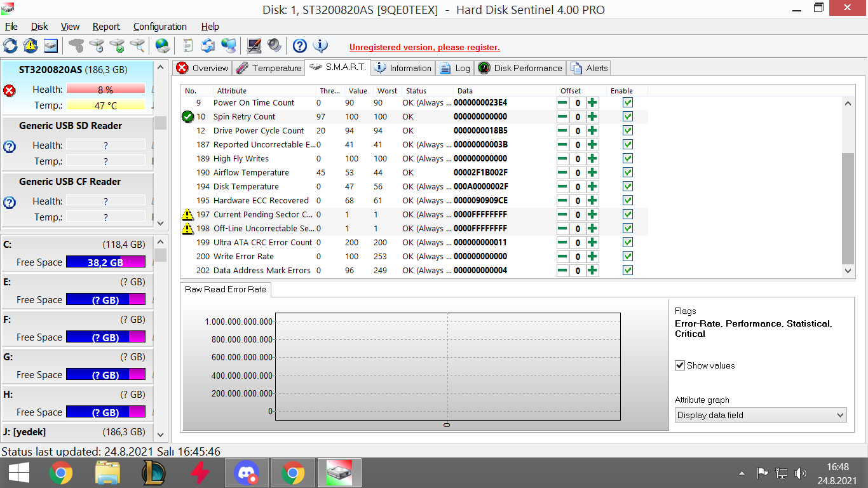
Task: Click the C: drive free space bar
Action: point(105,262)
